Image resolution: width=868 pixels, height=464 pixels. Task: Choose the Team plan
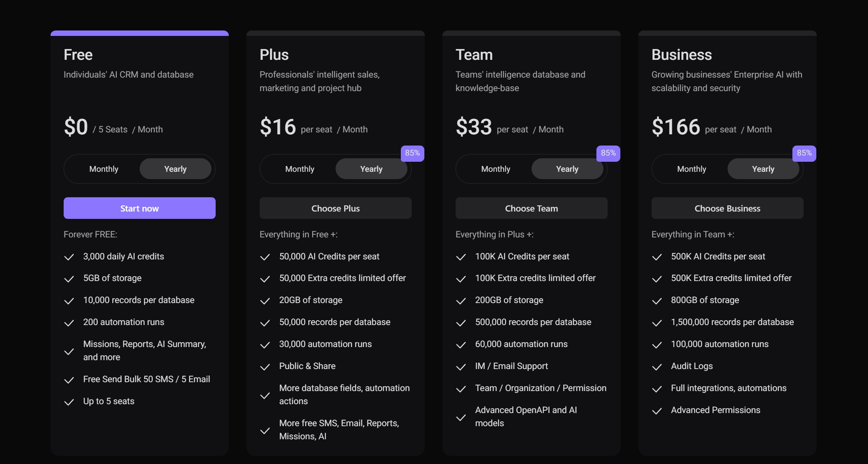click(532, 208)
